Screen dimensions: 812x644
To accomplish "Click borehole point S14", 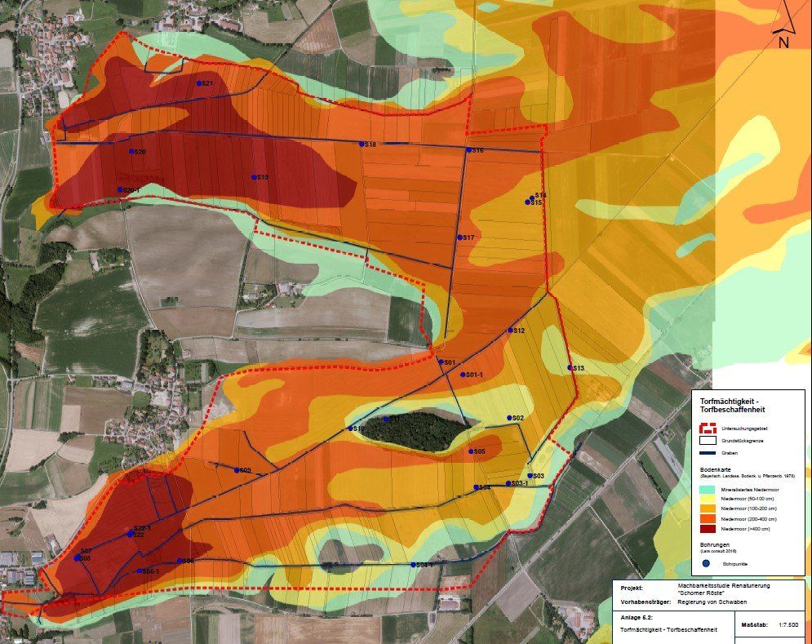I will pos(532,198).
